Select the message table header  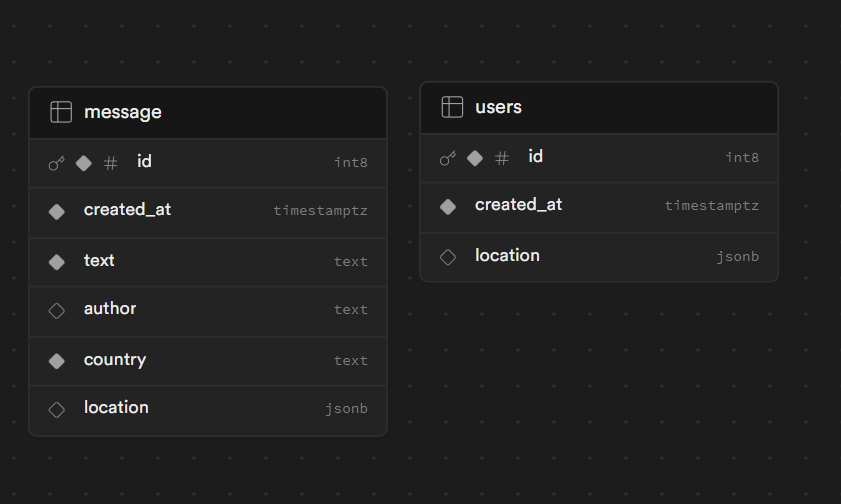(207, 112)
